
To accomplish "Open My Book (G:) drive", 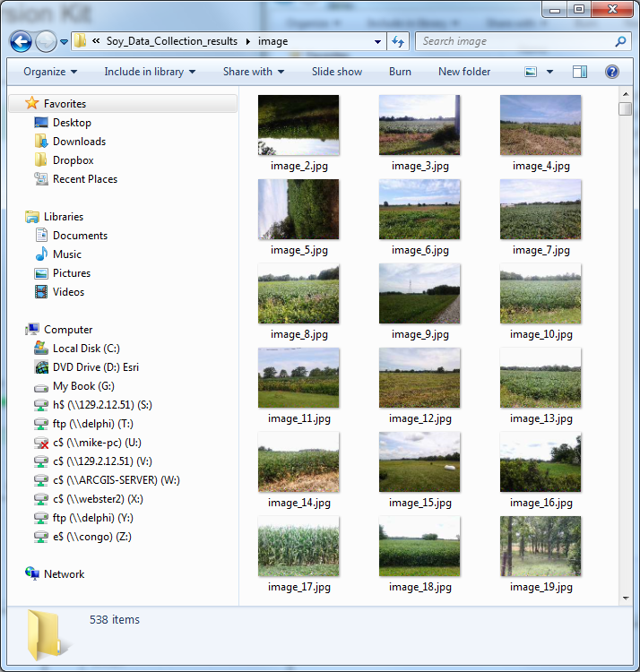I will click(83, 386).
